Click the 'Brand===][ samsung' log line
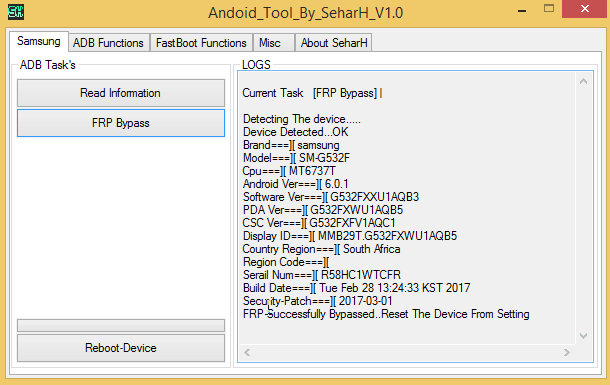The image size is (610, 385). (291, 145)
